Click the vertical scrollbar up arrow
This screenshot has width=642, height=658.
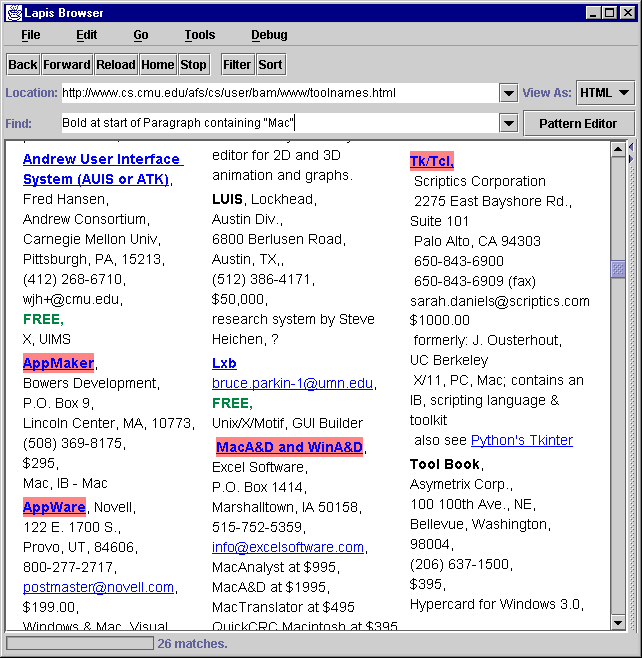618,149
